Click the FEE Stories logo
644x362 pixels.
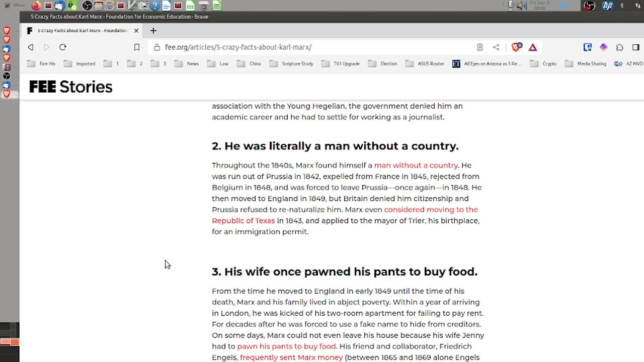[x=71, y=87]
